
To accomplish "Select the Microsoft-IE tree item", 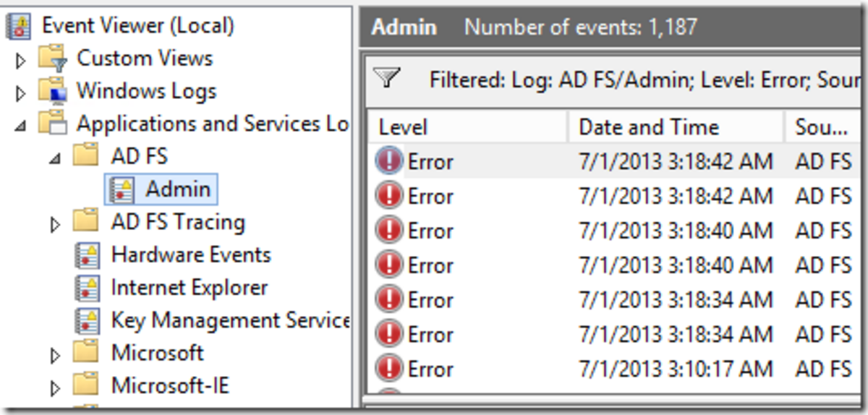I will click(170, 385).
